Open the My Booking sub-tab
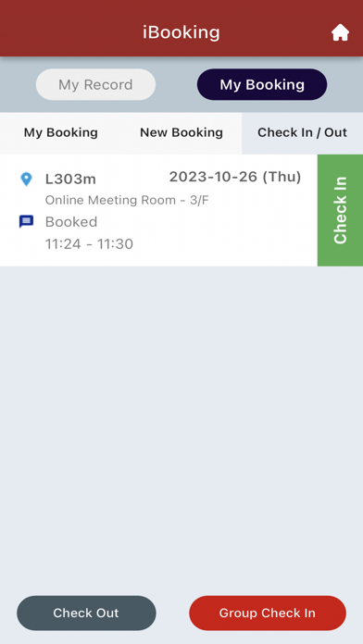 point(61,132)
